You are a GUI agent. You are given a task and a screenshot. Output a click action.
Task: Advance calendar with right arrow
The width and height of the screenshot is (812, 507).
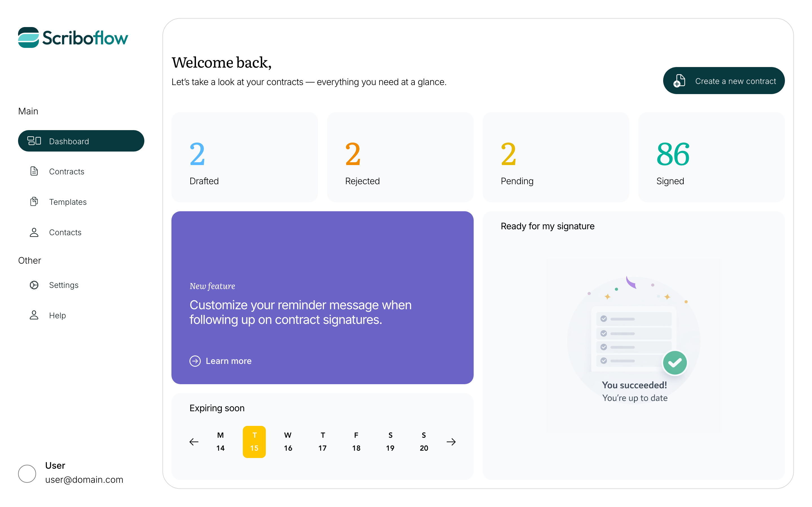point(451,442)
